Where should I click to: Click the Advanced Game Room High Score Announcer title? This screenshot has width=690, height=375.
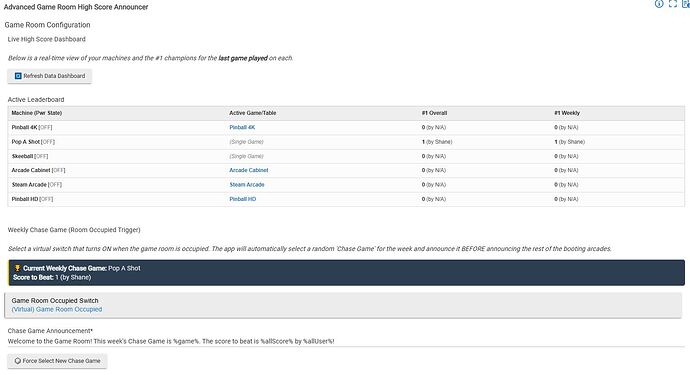click(76, 7)
